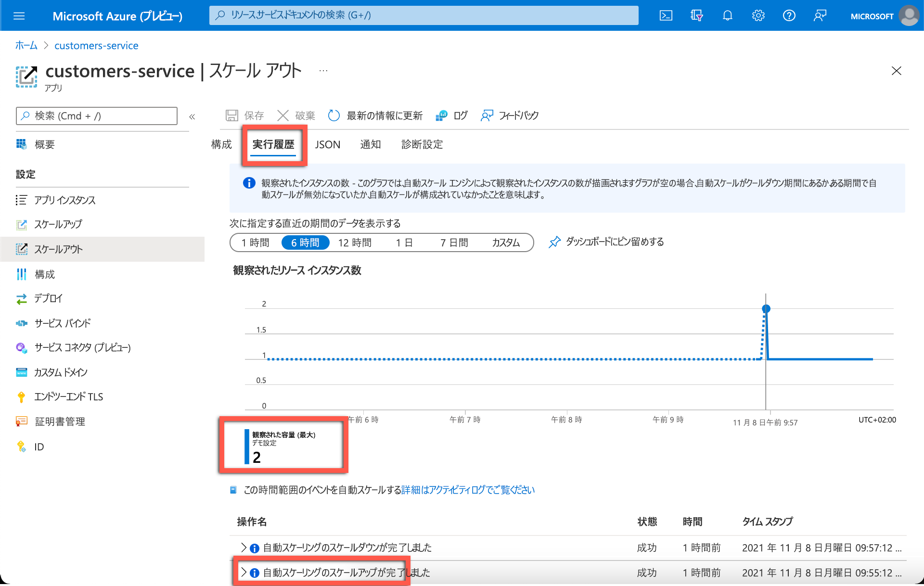Open スケールアップ in the sidebar

point(58,224)
